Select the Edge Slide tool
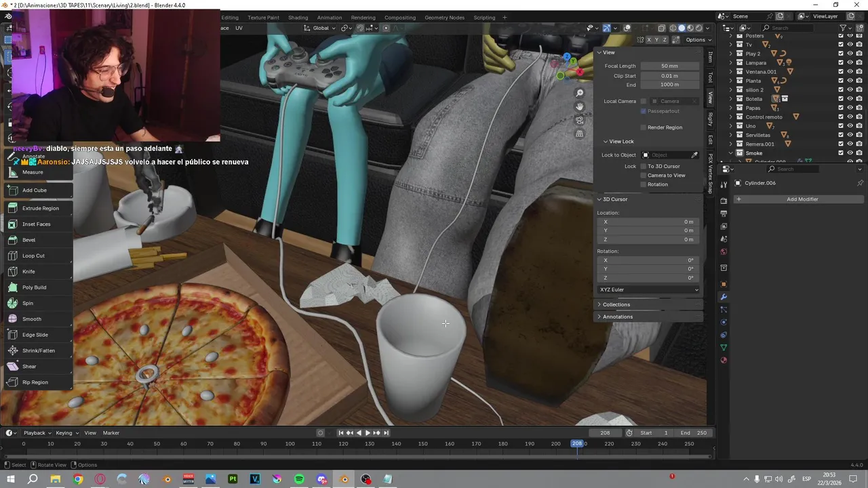The height and width of the screenshot is (488, 868). coord(37,335)
